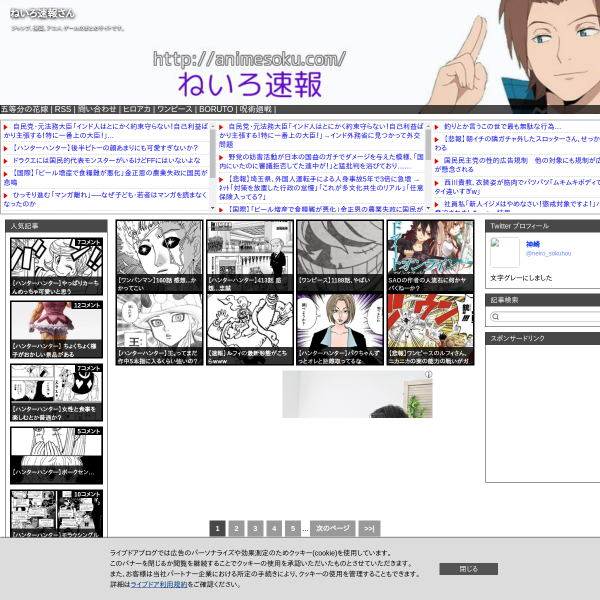This screenshot has width=600, height=600.
Task: Open ルフィの最新形態 article thumbnail
Action: pos(250,329)
